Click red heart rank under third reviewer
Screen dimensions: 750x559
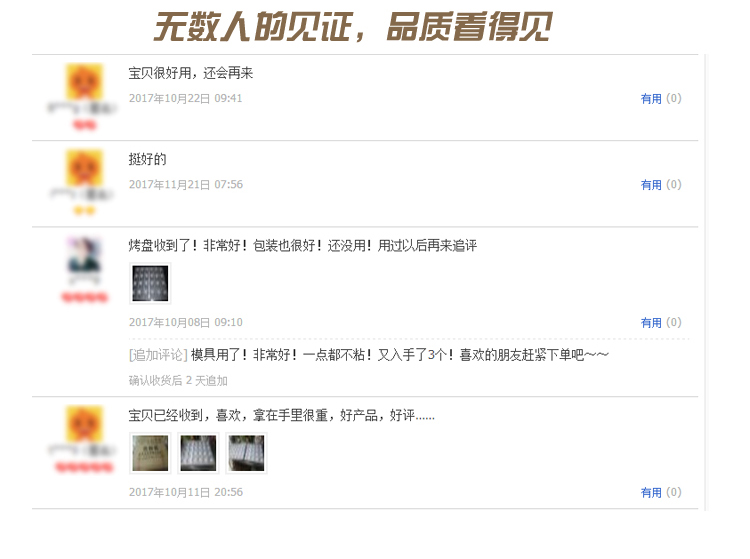[x=85, y=297]
